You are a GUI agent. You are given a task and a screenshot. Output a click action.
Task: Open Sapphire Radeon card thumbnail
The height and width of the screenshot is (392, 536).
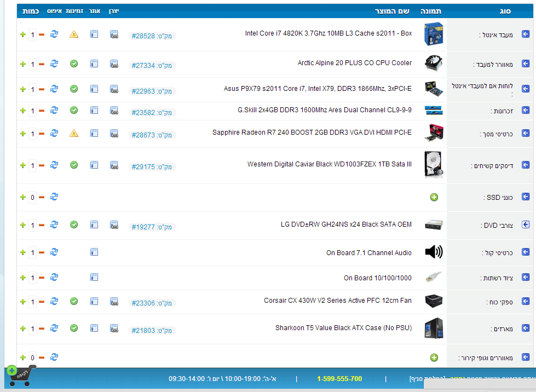point(434,133)
